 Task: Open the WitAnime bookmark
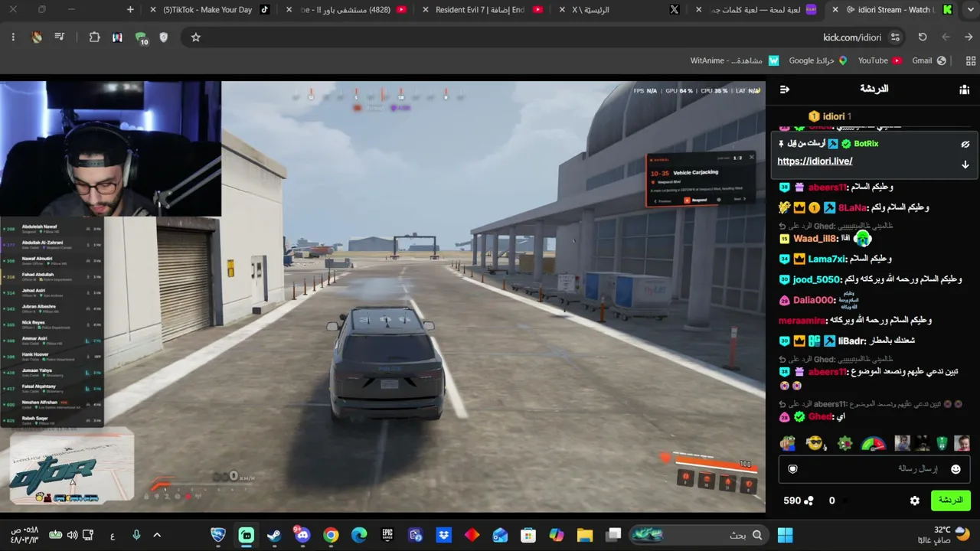tap(734, 60)
